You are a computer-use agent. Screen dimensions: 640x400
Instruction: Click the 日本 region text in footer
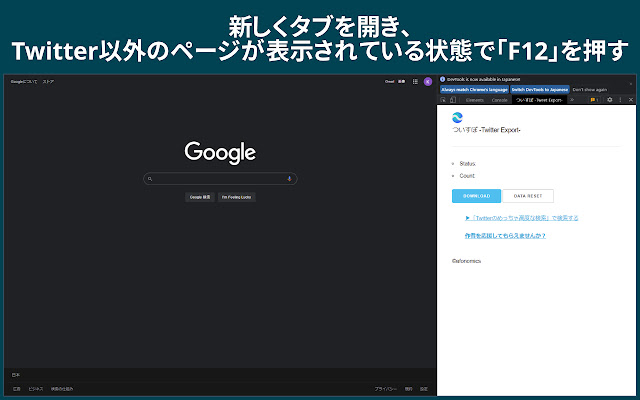[16, 375]
